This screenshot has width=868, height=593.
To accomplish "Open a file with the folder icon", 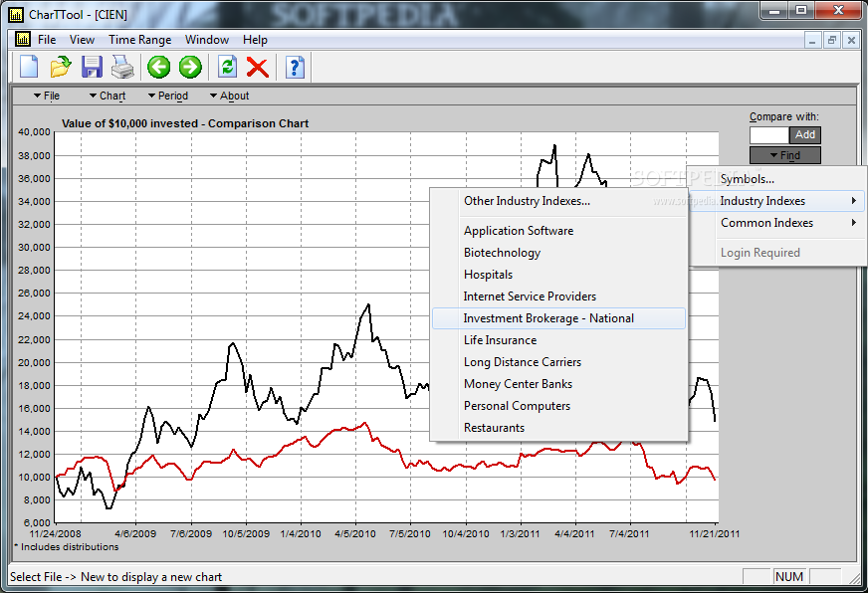I will [x=61, y=67].
